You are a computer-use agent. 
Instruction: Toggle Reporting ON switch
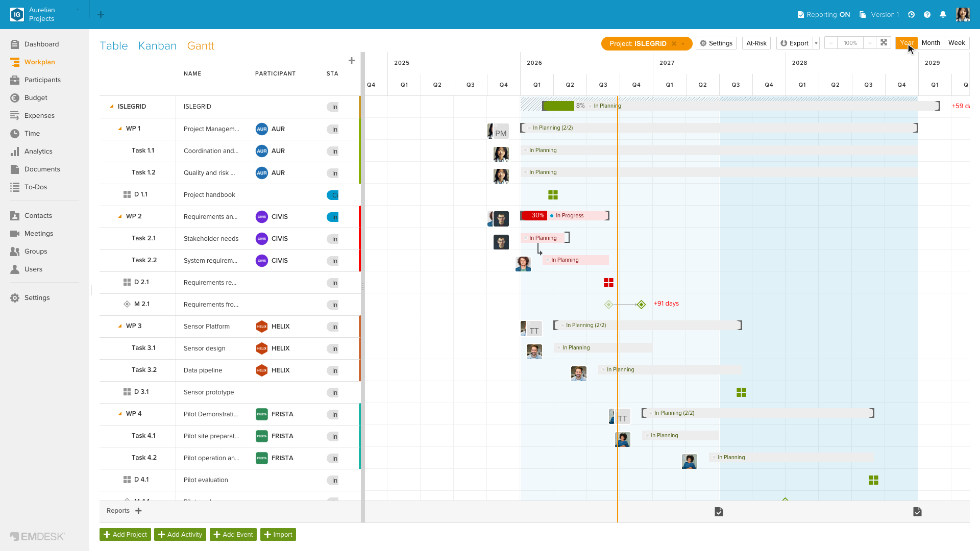click(824, 15)
